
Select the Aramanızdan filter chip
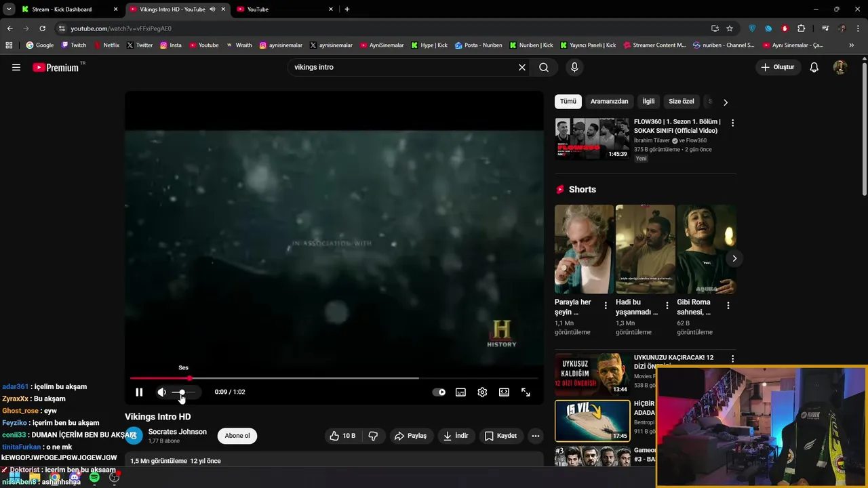coord(609,101)
